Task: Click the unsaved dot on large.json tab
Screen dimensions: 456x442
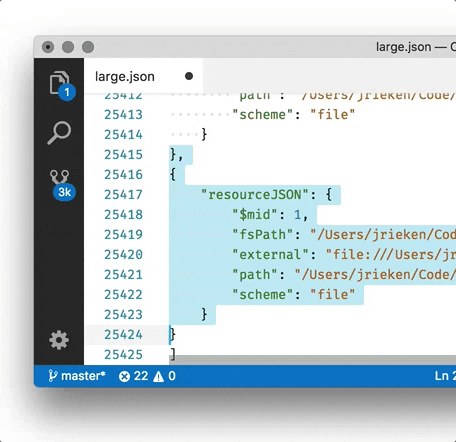Action: point(189,76)
